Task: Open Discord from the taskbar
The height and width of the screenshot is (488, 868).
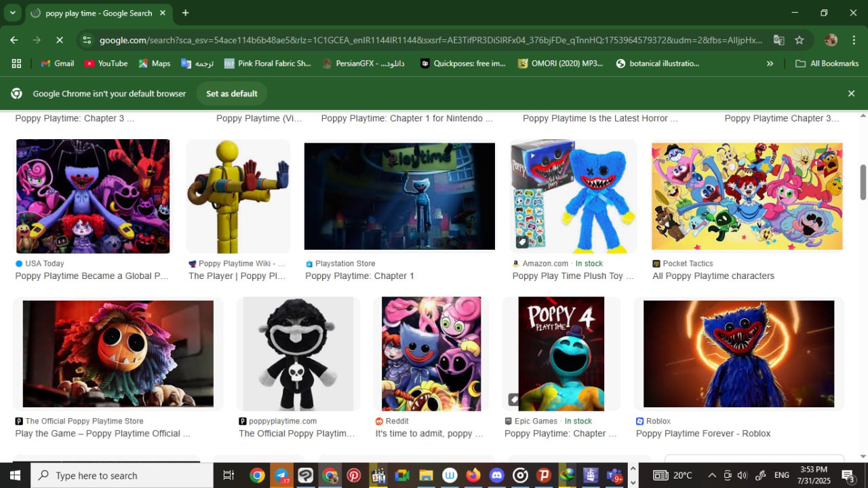Action: [x=496, y=475]
